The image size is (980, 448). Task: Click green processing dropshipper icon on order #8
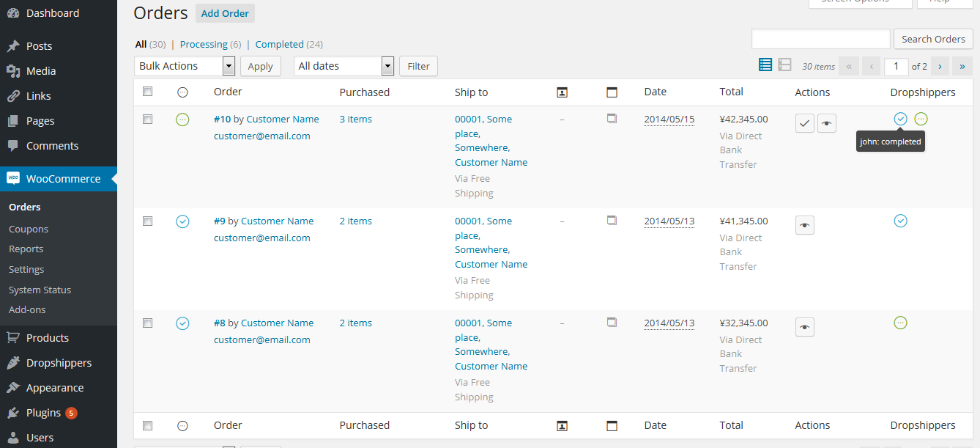tap(900, 323)
